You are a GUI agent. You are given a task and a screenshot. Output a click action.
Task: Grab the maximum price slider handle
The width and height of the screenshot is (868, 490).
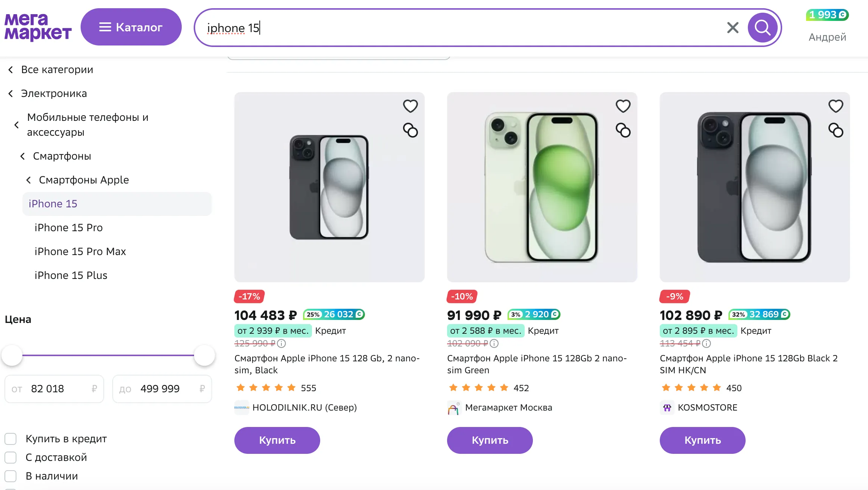click(204, 355)
